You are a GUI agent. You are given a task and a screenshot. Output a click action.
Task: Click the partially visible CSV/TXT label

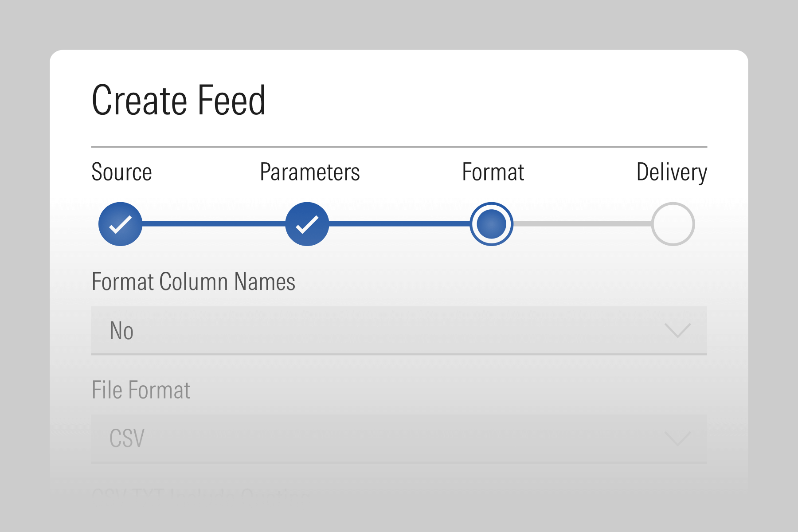pos(200,493)
